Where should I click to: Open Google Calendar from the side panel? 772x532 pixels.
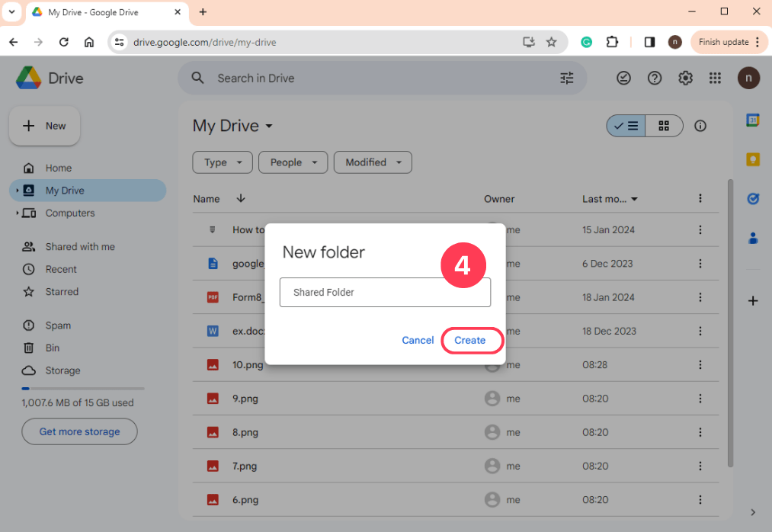pyautogui.click(x=753, y=120)
